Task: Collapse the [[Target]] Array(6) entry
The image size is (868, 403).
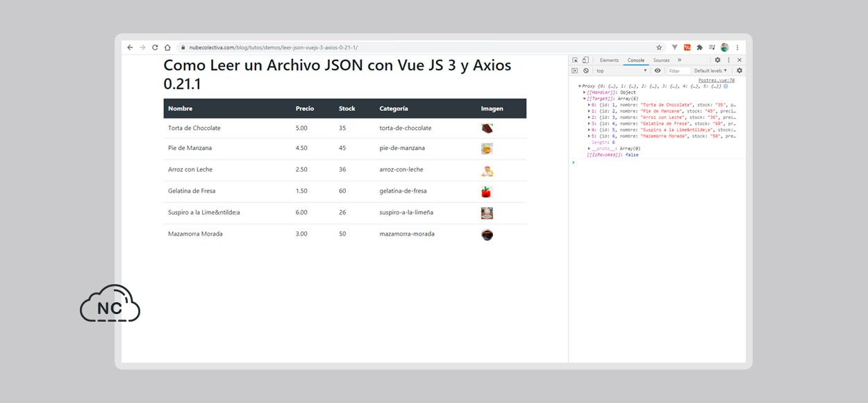Action: tap(585, 99)
